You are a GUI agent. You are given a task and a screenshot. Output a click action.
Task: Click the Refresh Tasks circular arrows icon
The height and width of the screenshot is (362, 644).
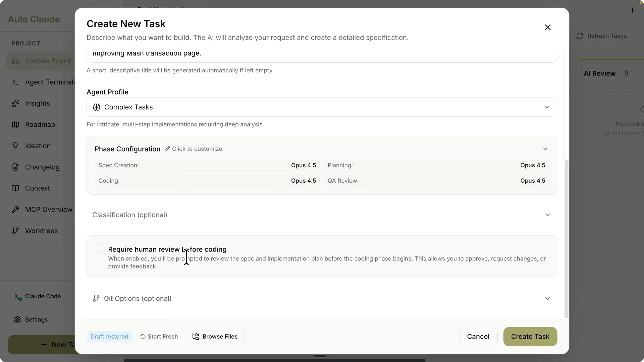tap(580, 36)
